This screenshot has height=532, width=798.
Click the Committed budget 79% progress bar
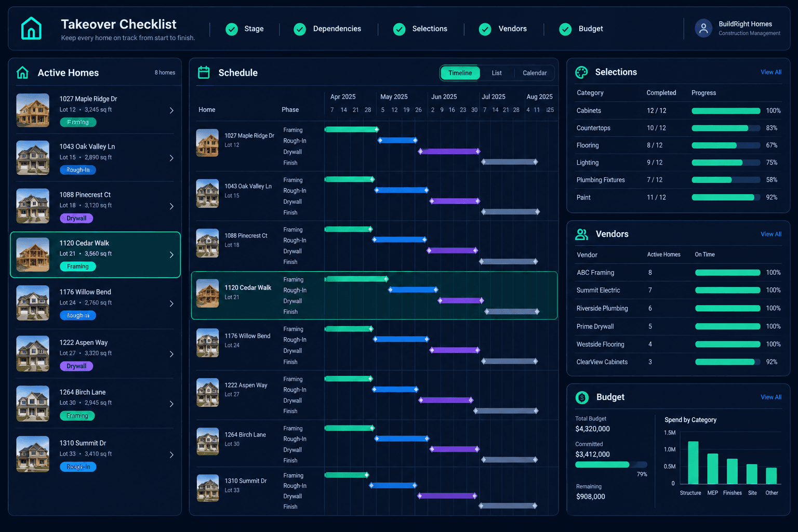pyautogui.click(x=611, y=464)
